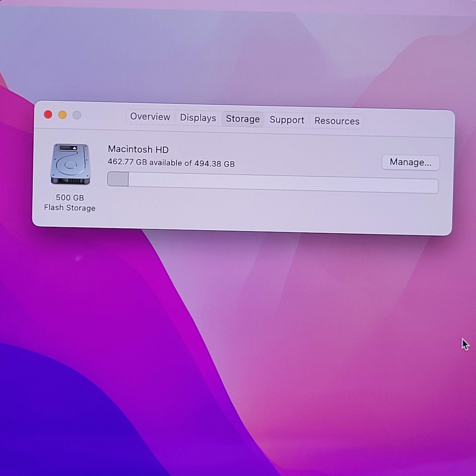The height and width of the screenshot is (476, 476).
Task: Close the About This Mac window
Action: coord(48,115)
